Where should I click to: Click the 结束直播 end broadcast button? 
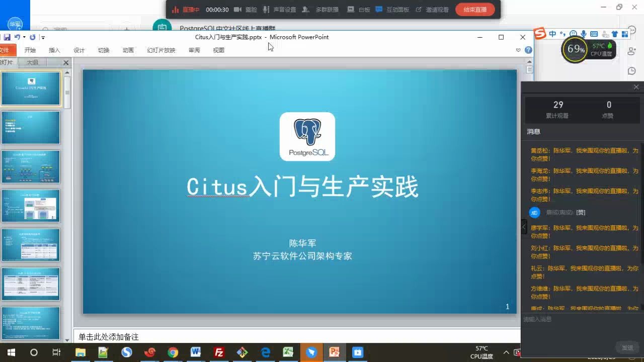(x=475, y=10)
